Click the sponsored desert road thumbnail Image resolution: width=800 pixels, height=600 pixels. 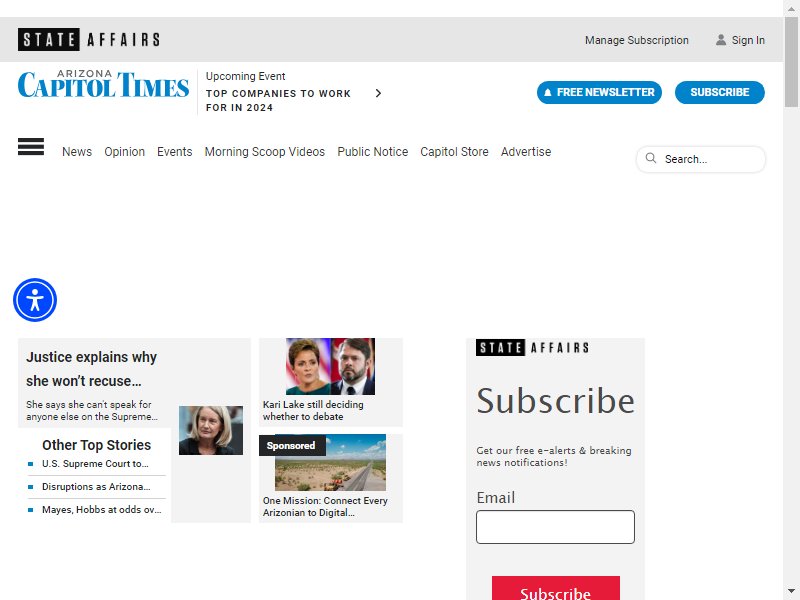331,463
